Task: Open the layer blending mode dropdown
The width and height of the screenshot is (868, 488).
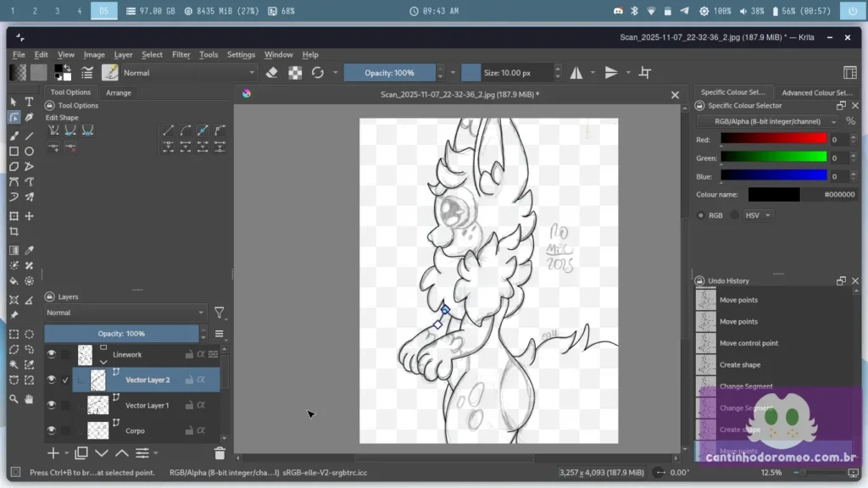Action: 125,313
